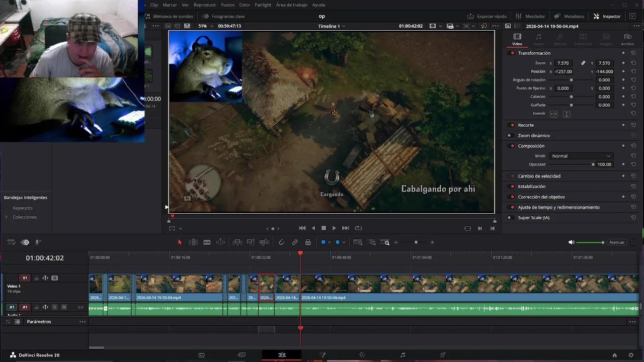This screenshot has width=644, height=362.
Task: Open the Área de trabajo menu
Action: click(x=291, y=5)
